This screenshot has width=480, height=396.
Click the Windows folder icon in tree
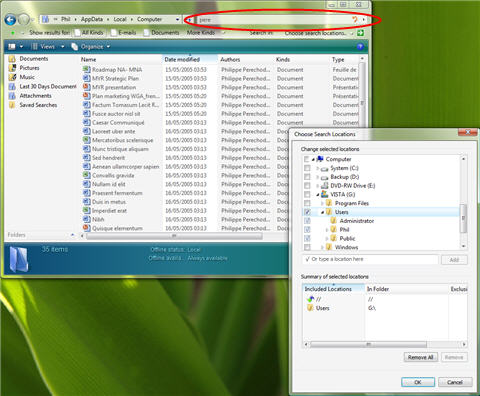pyautogui.click(x=329, y=247)
